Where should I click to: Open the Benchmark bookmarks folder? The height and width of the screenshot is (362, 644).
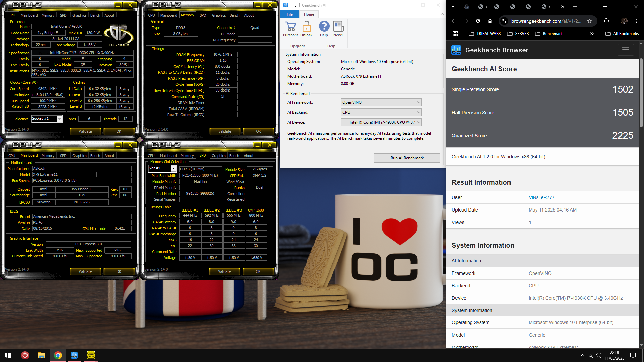549,34
